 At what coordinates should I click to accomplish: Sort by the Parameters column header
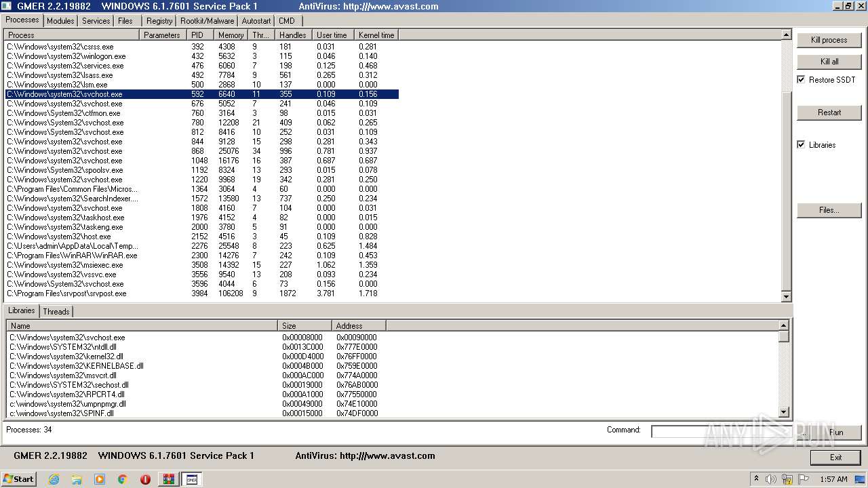(x=163, y=35)
